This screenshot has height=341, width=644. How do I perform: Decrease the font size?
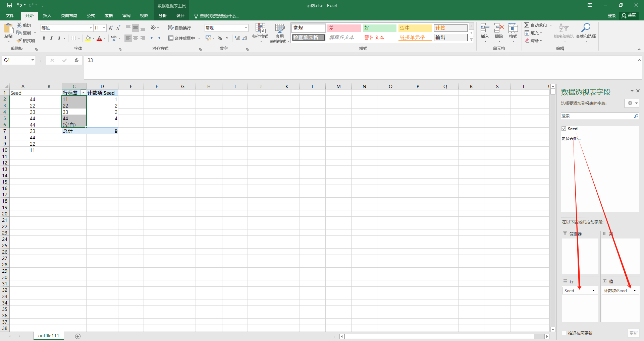[118, 28]
